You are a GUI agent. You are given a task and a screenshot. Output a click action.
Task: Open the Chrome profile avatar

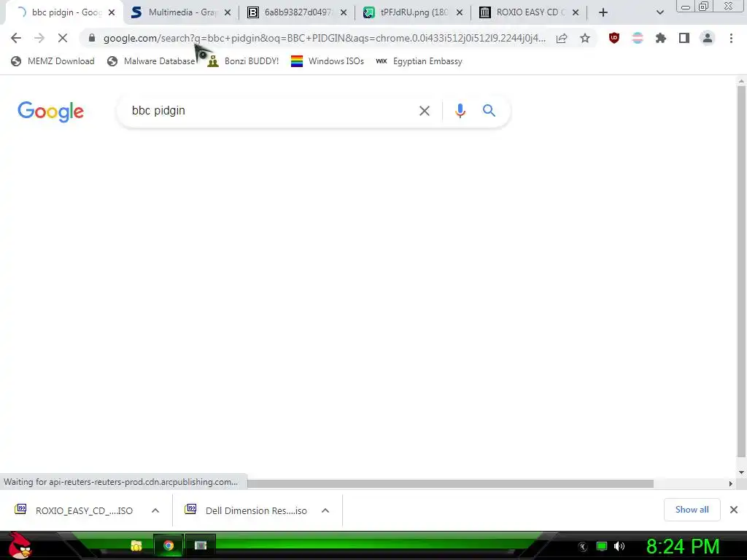(708, 38)
